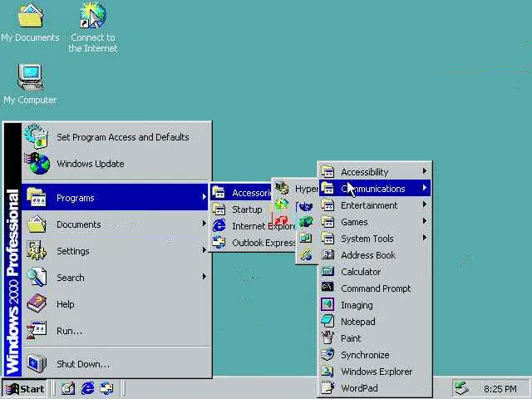Select Set Program Access and Defaults
The height and width of the screenshot is (399, 532).
pyautogui.click(x=116, y=137)
